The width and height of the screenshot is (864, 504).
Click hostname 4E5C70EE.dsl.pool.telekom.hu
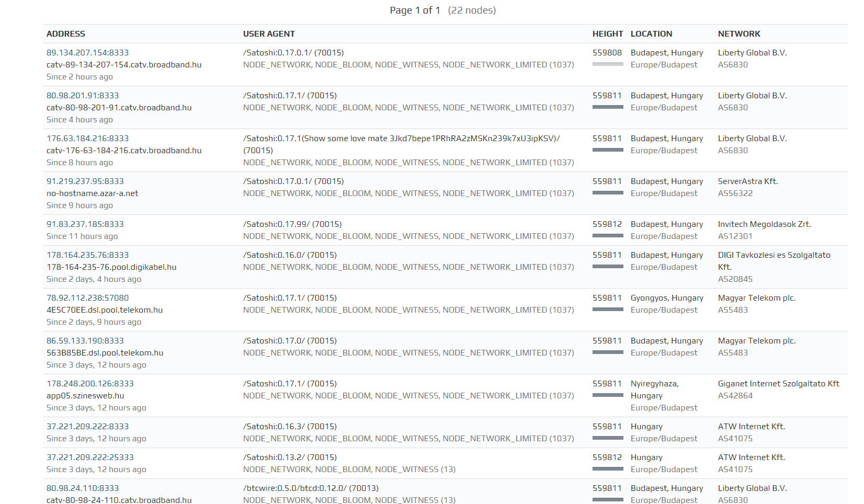[105, 310]
